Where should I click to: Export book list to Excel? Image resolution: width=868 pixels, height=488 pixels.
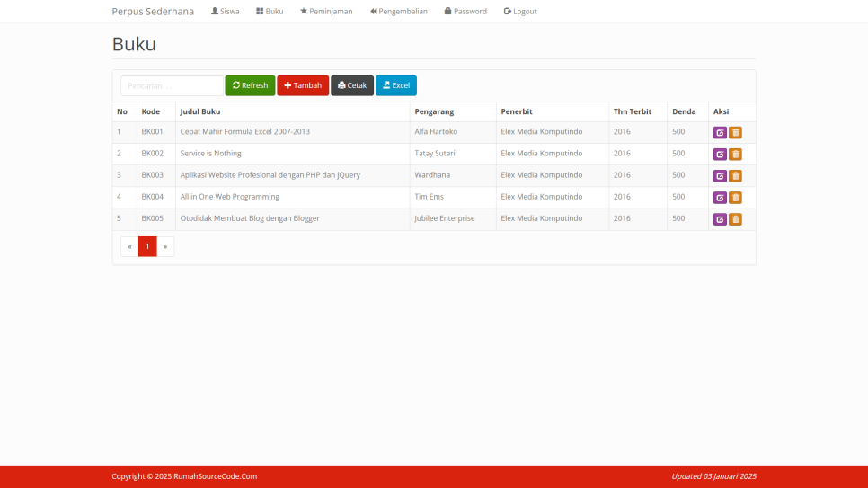click(396, 85)
